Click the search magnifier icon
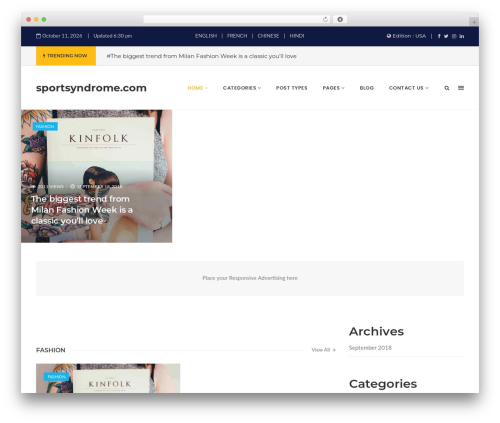 coord(447,88)
